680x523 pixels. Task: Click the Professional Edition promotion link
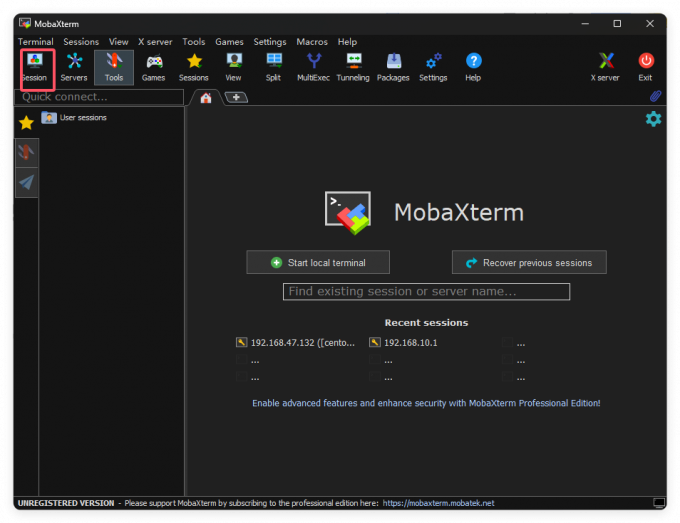point(426,403)
